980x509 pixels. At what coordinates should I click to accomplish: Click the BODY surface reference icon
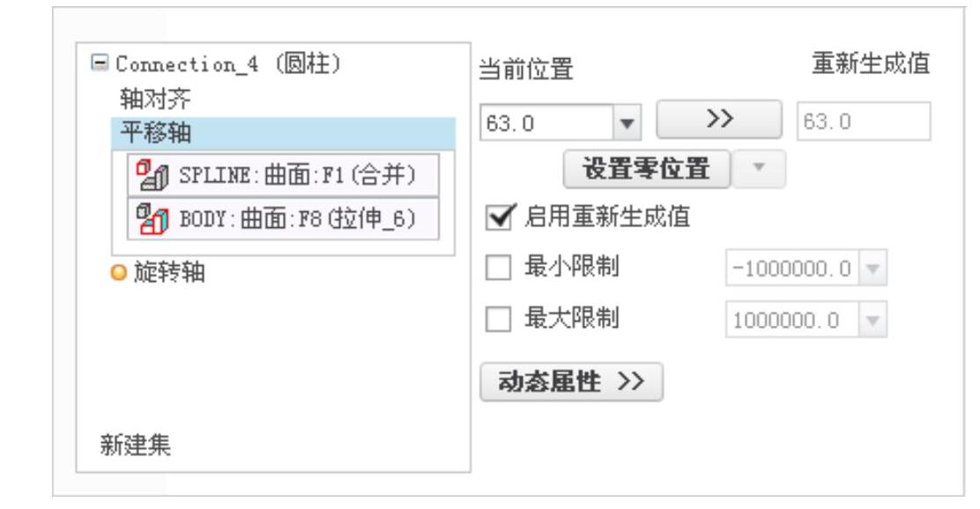click(x=152, y=218)
